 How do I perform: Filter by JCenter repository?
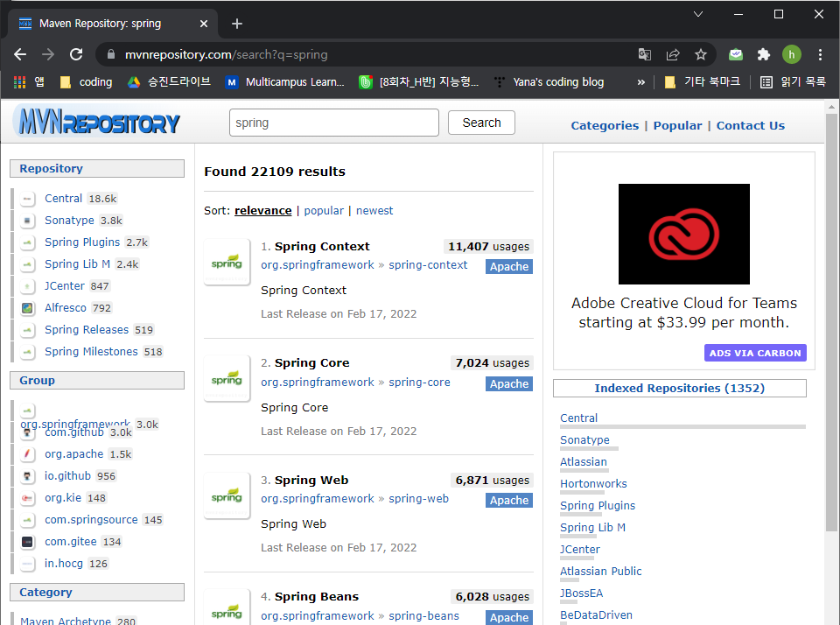64,286
